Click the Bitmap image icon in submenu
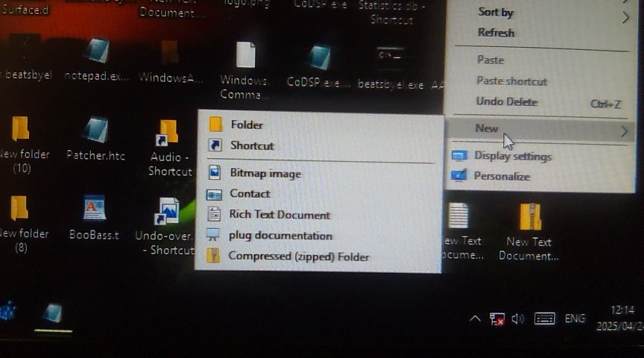644x358 pixels. [215, 172]
